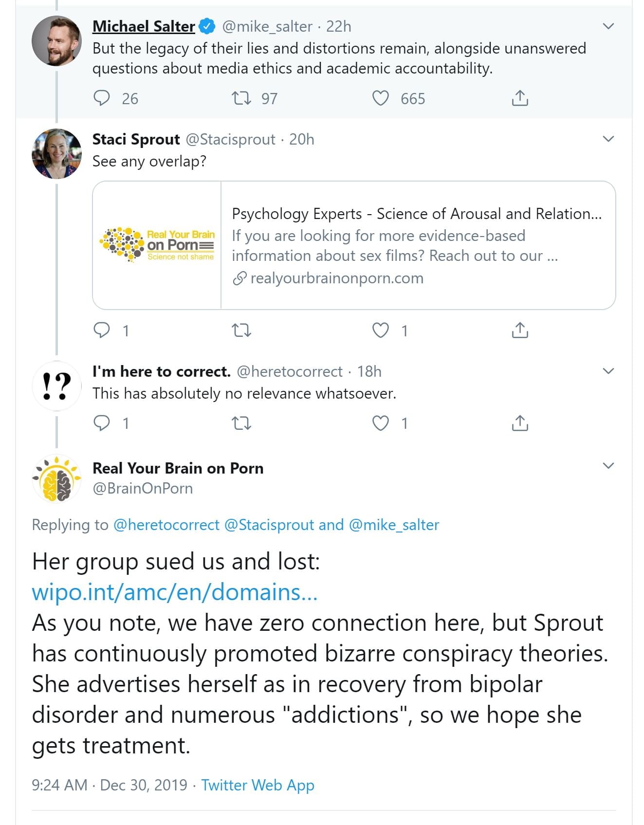Share the heretocorrect tweet

[x=520, y=423]
